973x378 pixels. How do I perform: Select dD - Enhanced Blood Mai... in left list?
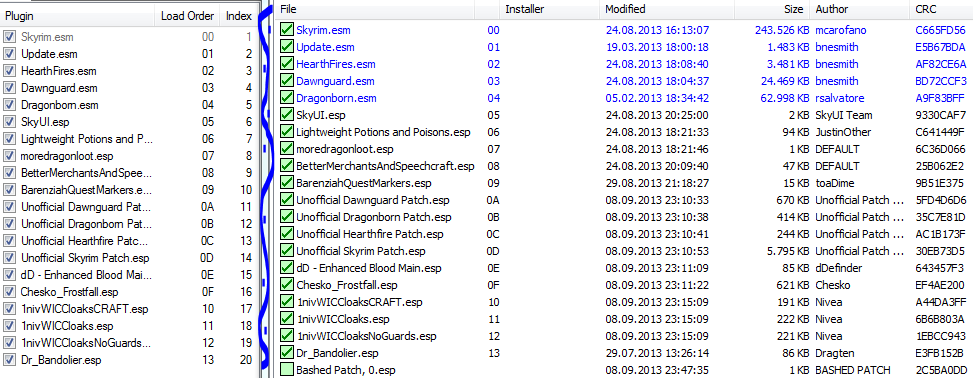tap(86, 275)
